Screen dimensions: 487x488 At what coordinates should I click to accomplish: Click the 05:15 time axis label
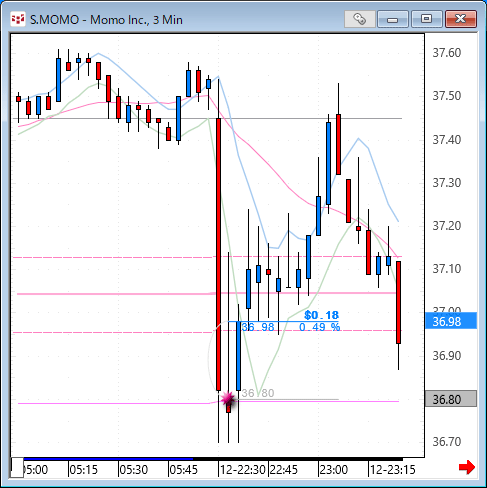(84, 470)
